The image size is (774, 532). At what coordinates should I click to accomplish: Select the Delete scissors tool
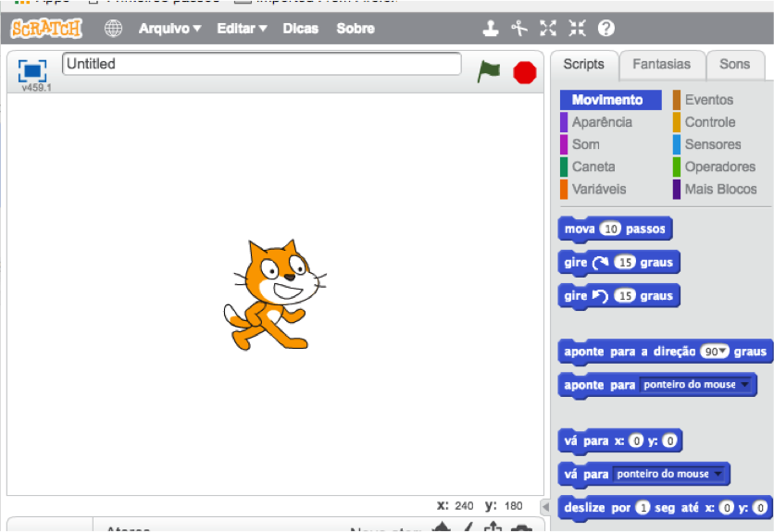518,28
